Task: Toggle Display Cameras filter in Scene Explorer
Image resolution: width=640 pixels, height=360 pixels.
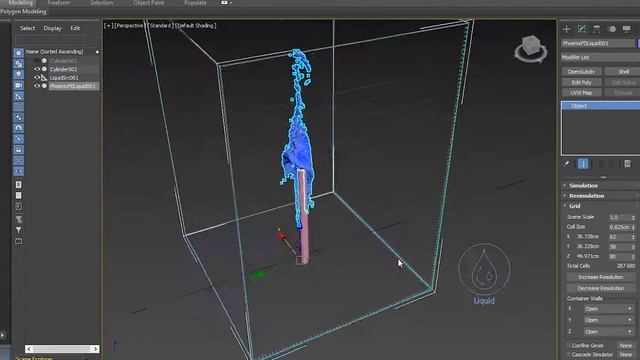Action: 18,85
